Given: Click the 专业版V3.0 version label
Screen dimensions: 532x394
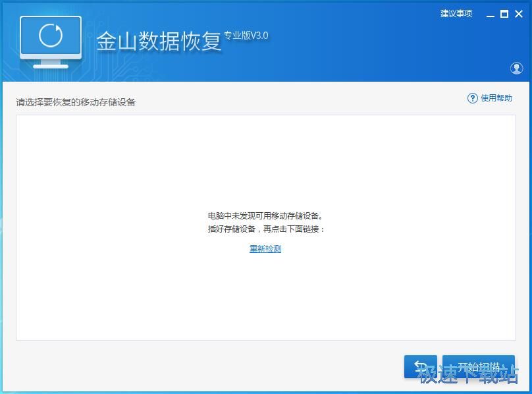Looking at the screenshot, I should (246, 36).
